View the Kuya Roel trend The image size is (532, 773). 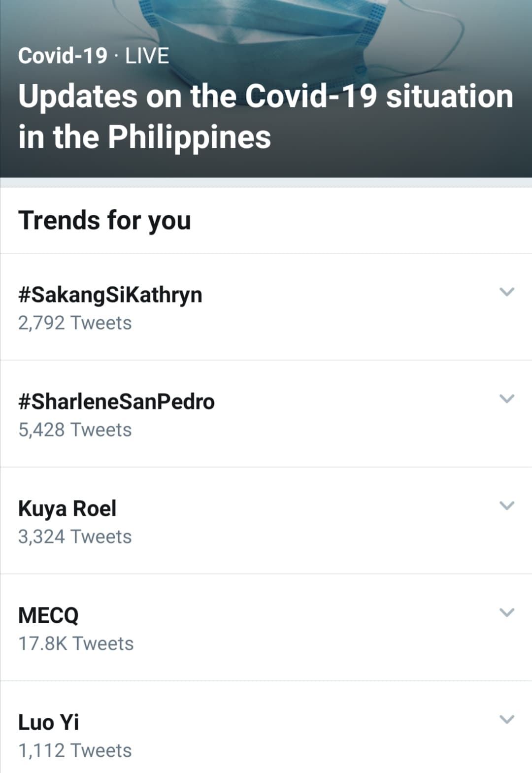point(67,508)
